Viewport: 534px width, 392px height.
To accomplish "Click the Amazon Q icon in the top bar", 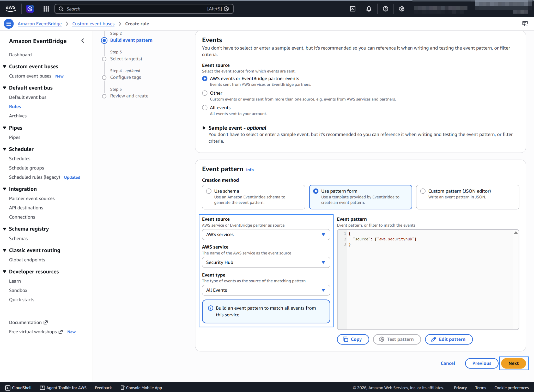I will (x=30, y=9).
